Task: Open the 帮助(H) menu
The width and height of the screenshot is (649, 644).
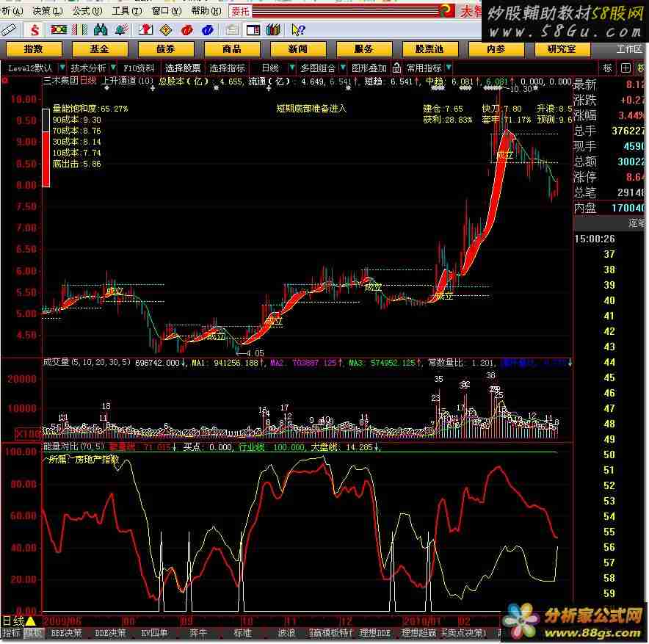Action: pyautogui.click(x=206, y=11)
